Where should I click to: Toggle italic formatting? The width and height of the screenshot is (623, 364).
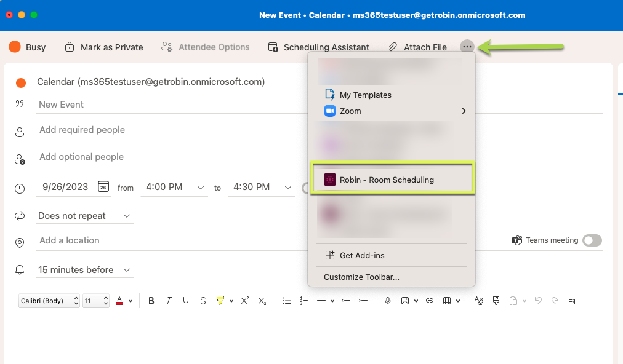(x=169, y=301)
